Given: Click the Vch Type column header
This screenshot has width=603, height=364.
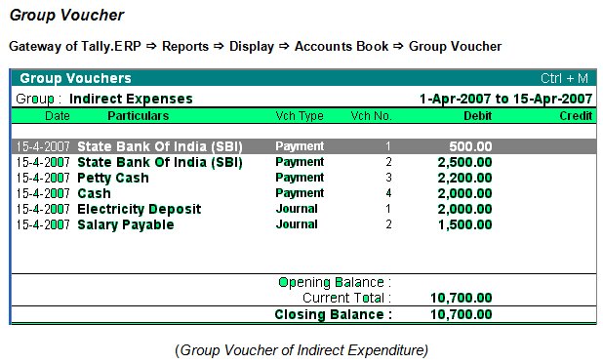Looking at the screenshot, I should (x=300, y=116).
